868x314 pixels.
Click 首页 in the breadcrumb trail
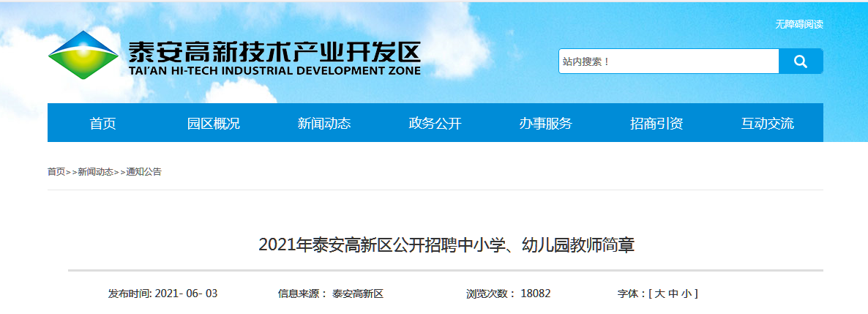pyautogui.click(x=56, y=172)
